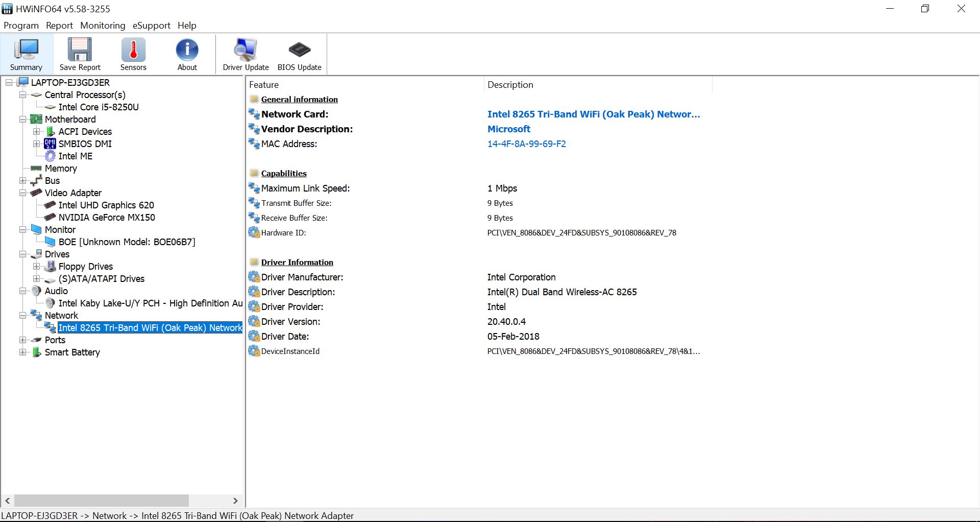
Task: Click the Capabilities folder icon
Action: [254, 173]
